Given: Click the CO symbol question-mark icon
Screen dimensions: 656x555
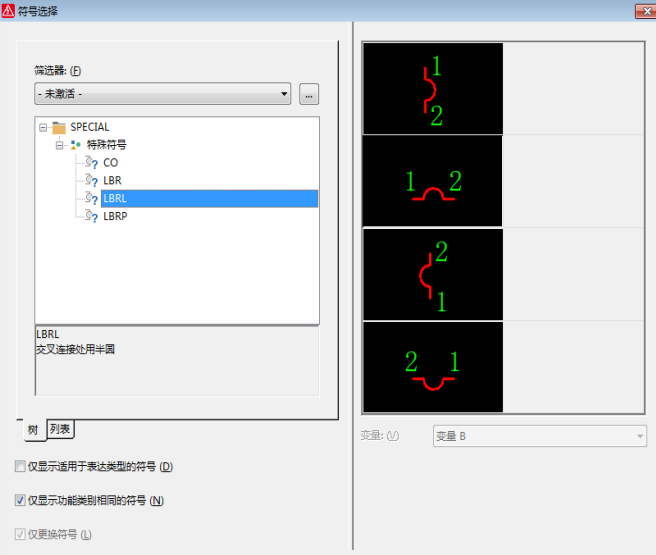Looking at the screenshot, I should coord(91,162).
